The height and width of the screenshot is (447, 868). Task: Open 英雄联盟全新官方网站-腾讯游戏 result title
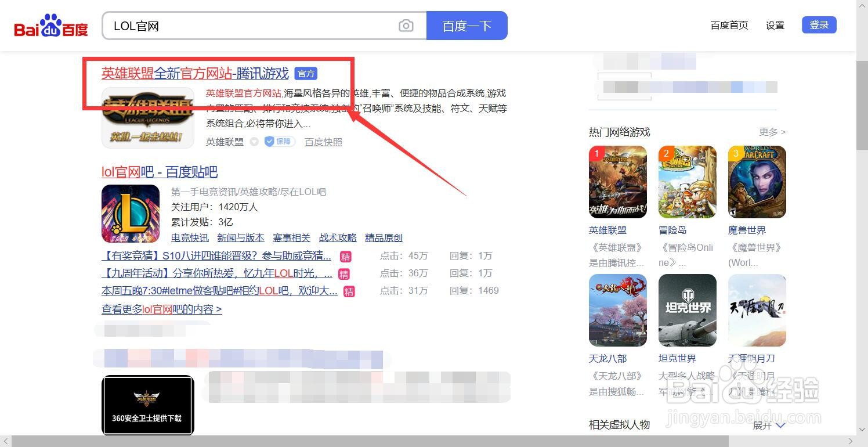[195, 74]
